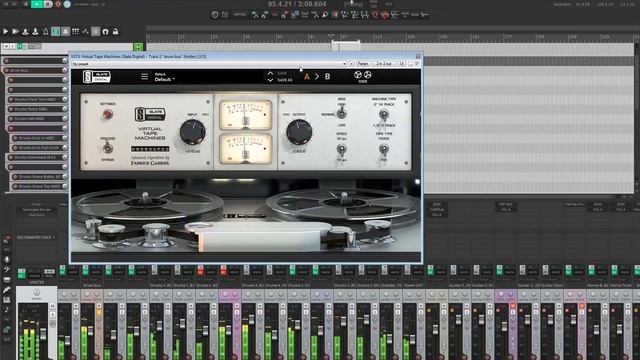Click the magnifier icon in the top toolbar
This screenshot has height=360, width=640.
click(x=325, y=15)
